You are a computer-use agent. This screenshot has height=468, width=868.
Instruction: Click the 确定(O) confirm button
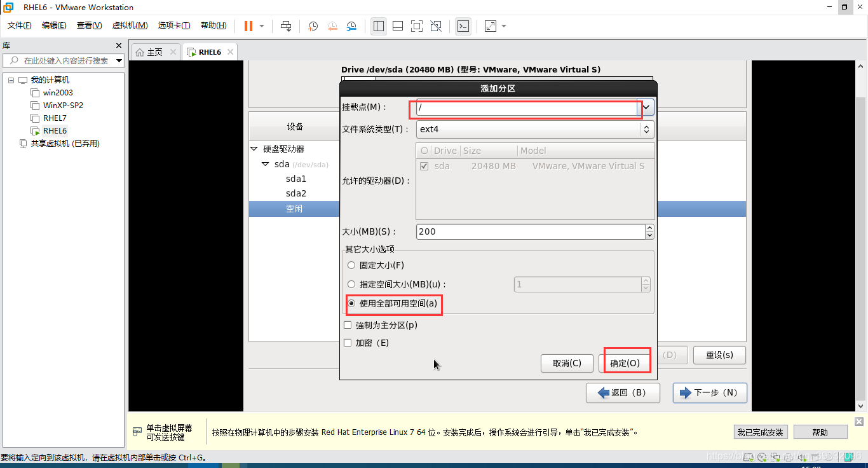coord(625,363)
